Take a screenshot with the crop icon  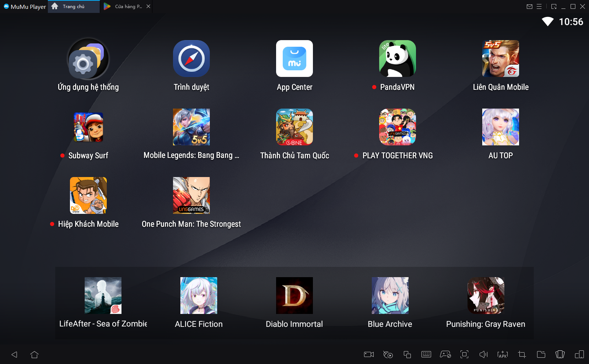pyautogui.click(x=522, y=354)
